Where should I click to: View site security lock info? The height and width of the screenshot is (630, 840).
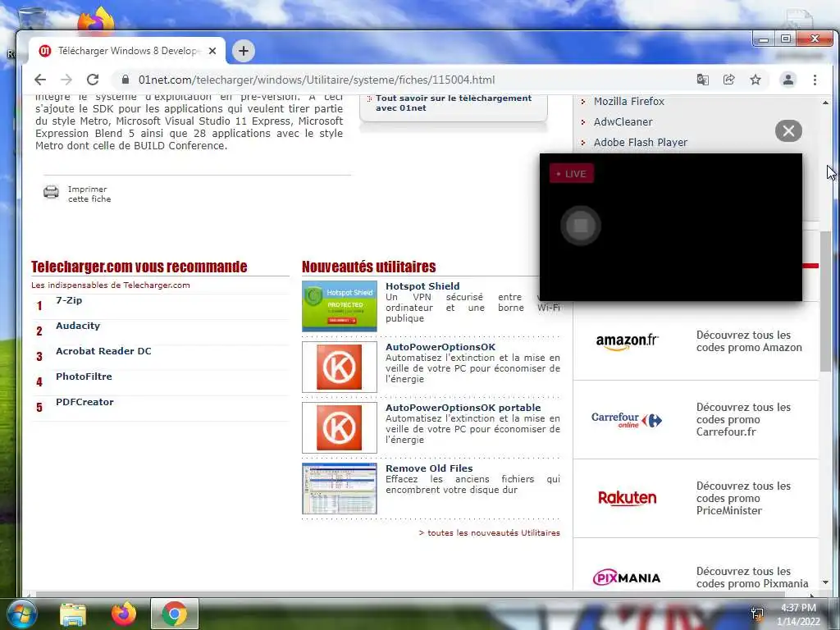pyautogui.click(x=126, y=80)
